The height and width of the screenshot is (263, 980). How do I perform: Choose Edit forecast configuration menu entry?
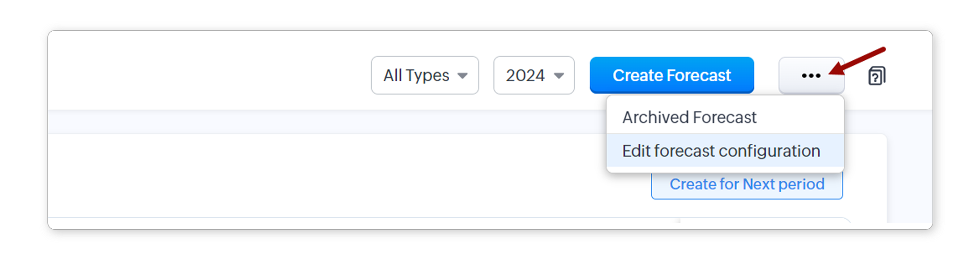pyautogui.click(x=721, y=151)
